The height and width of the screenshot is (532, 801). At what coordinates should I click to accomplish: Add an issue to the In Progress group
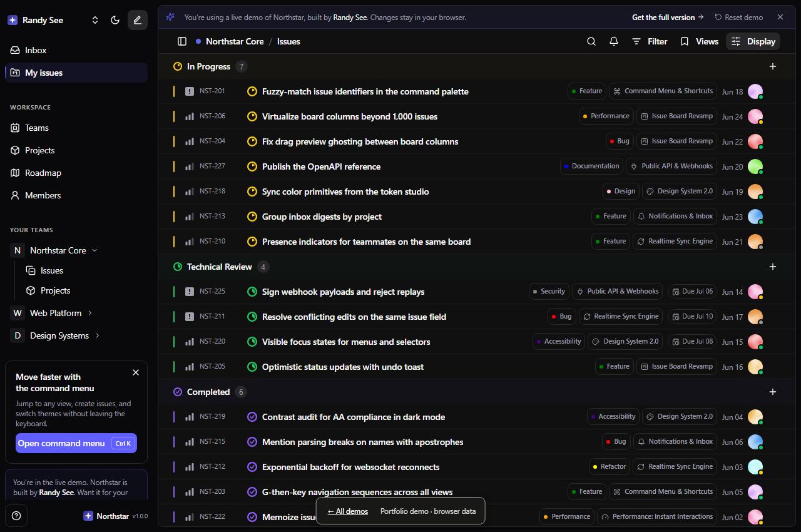pyautogui.click(x=773, y=66)
